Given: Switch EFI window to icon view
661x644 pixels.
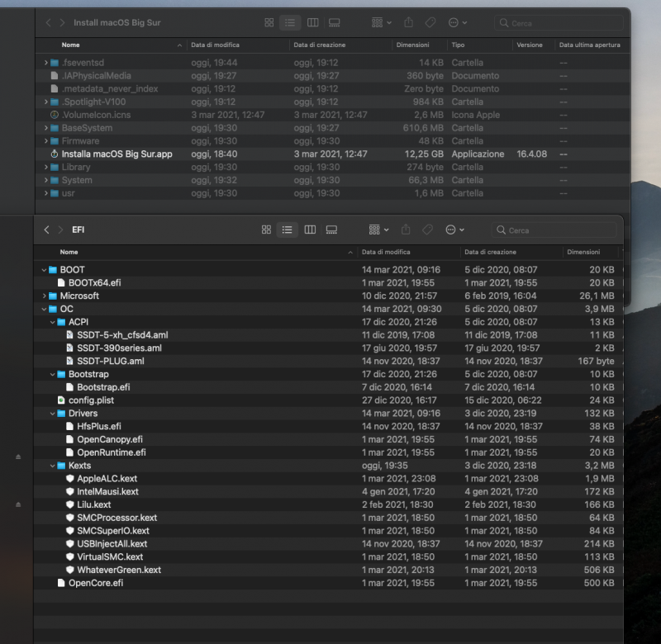Looking at the screenshot, I should coord(266,230).
